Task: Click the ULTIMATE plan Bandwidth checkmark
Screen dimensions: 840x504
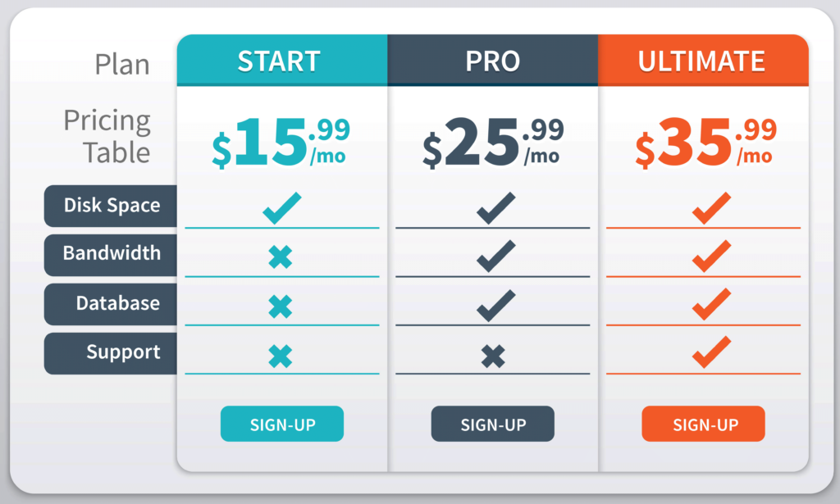Action: [x=711, y=257]
